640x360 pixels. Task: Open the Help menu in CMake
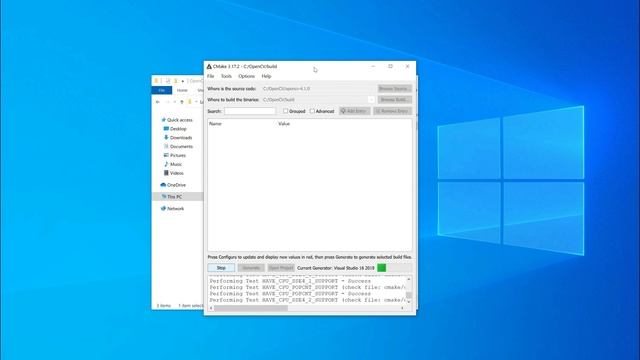tap(266, 76)
